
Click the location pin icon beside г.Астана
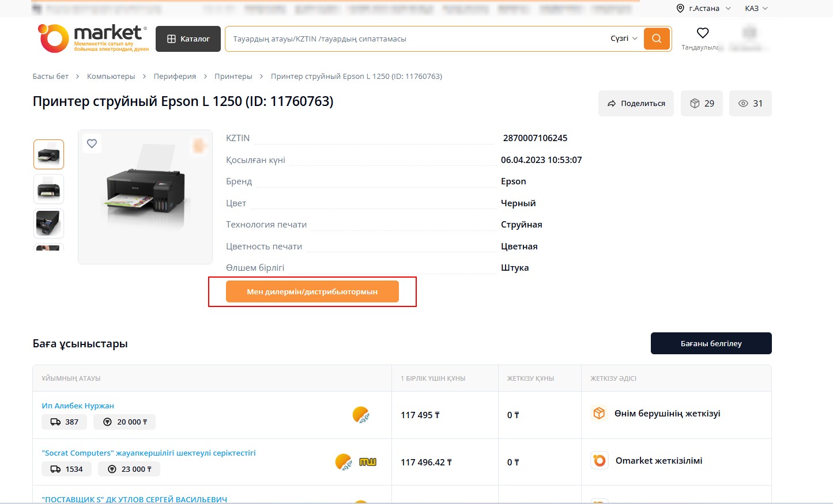tap(680, 9)
